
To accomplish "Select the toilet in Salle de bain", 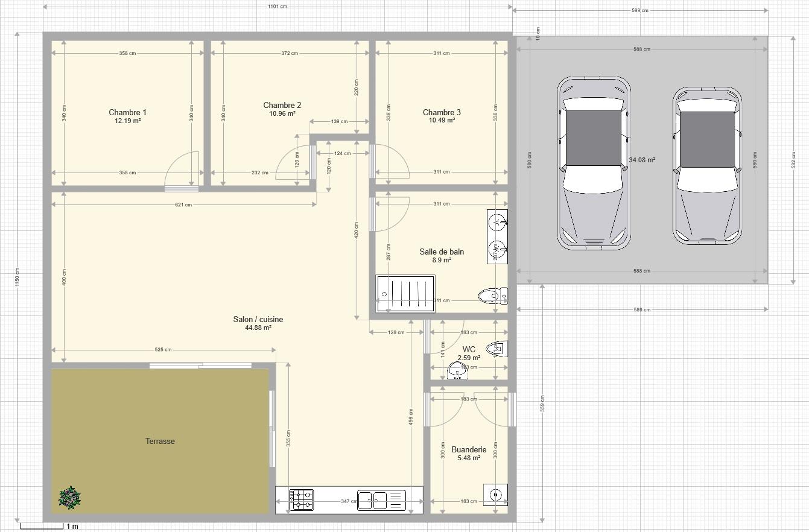I will (493, 296).
